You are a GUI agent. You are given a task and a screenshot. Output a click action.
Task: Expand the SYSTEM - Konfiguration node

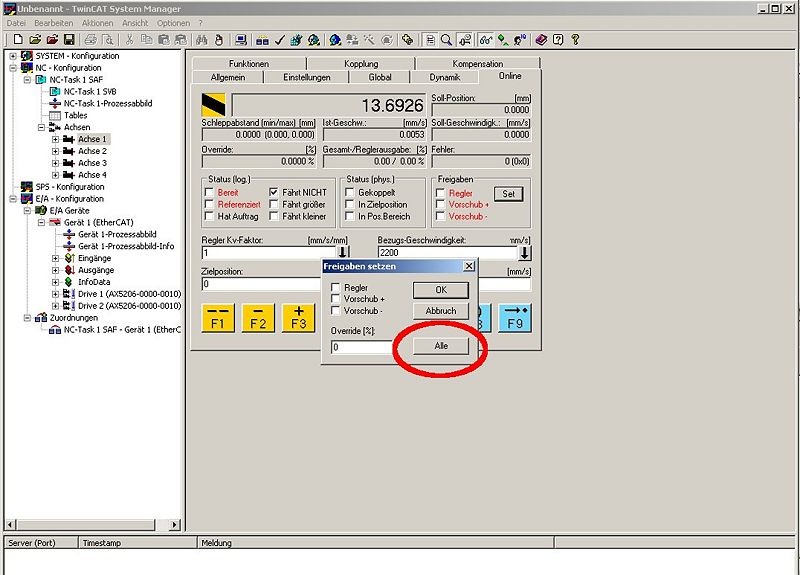[x=13, y=56]
